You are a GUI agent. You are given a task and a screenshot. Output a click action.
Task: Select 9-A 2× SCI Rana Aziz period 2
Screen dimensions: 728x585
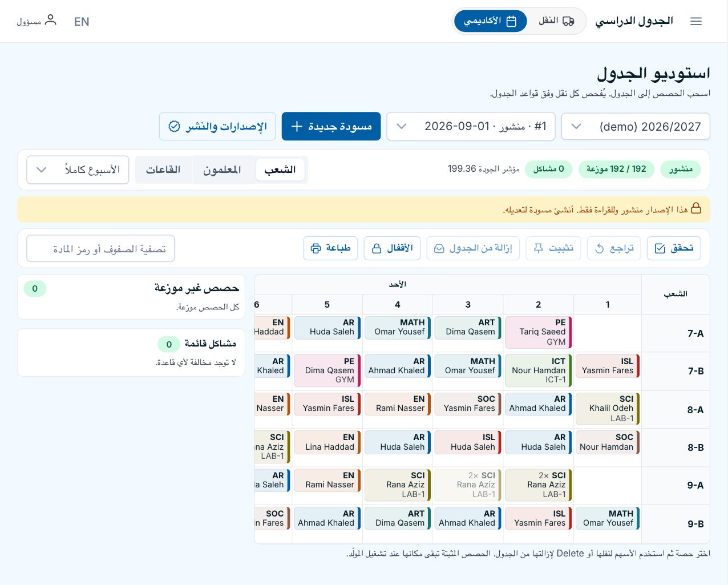(x=538, y=485)
